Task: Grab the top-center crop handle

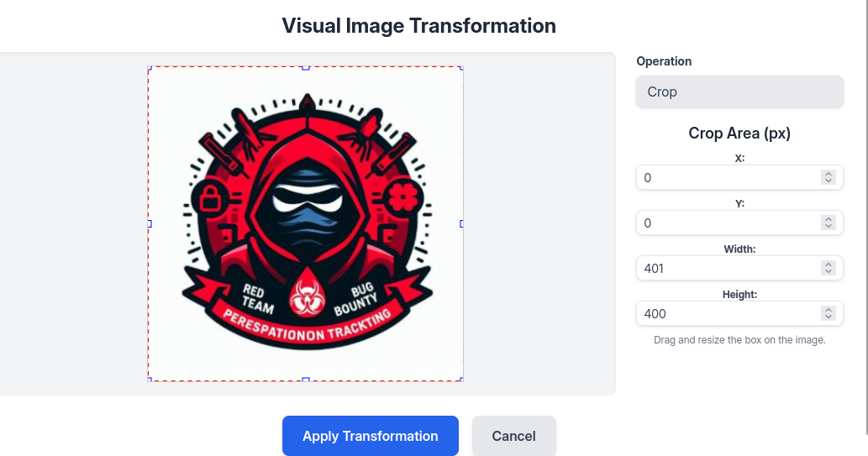Action: pyautogui.click(x=306, y=67)
